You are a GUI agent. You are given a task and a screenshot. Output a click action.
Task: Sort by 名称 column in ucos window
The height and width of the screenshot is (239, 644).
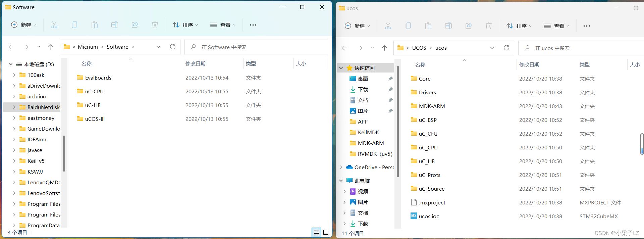420,64
